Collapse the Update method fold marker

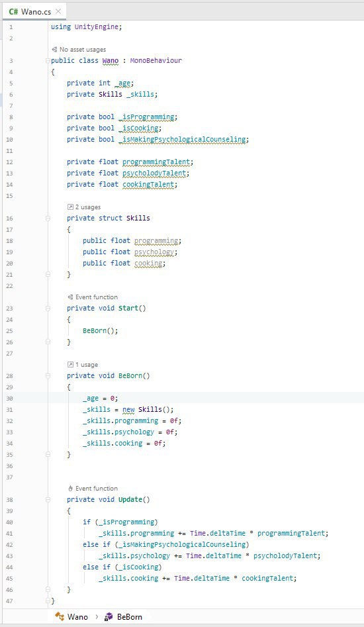pyautogui.click(x=48, y=499)
